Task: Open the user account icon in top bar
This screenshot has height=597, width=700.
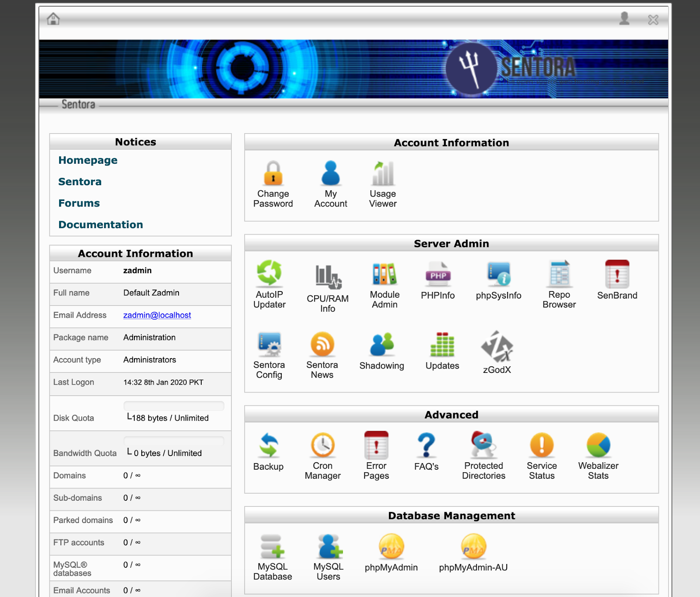Action: coord(624,18)
